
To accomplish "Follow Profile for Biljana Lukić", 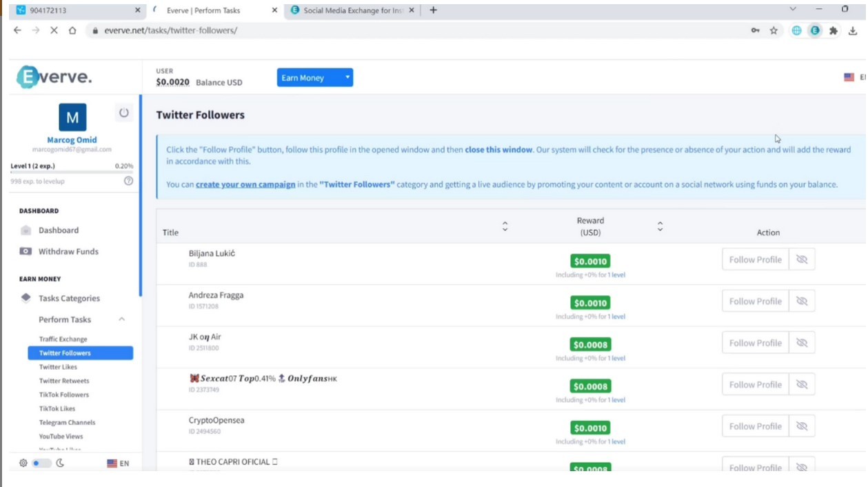I will click(756, 259).
